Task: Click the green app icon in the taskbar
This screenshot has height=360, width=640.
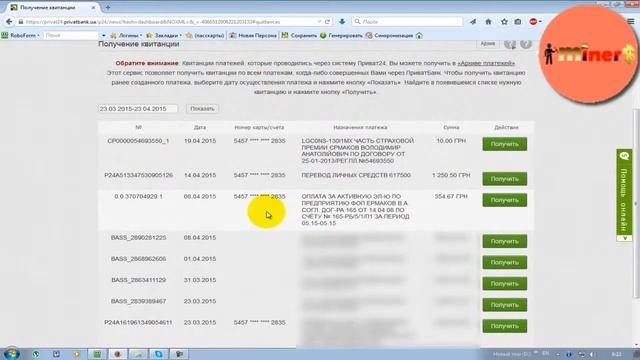Action: pos(97,354)
